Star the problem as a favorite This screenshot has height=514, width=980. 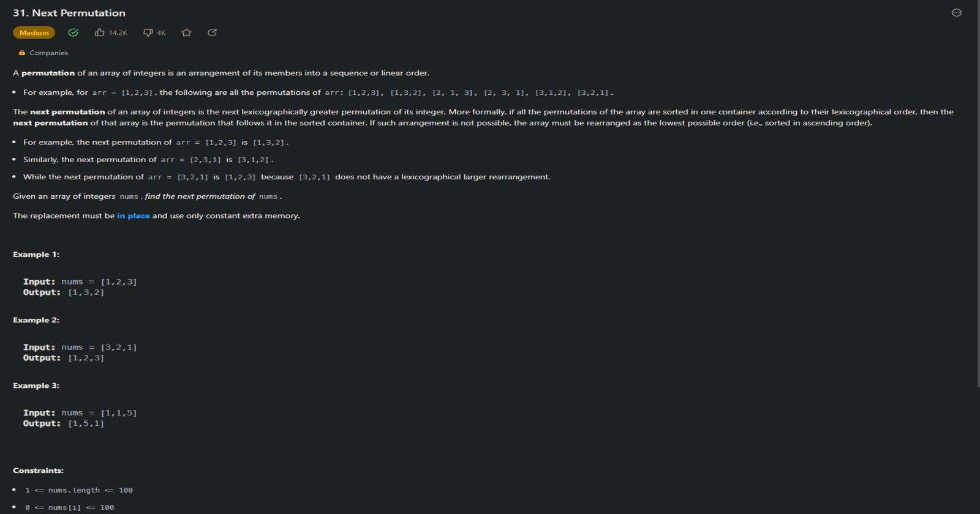pos(187,32)
